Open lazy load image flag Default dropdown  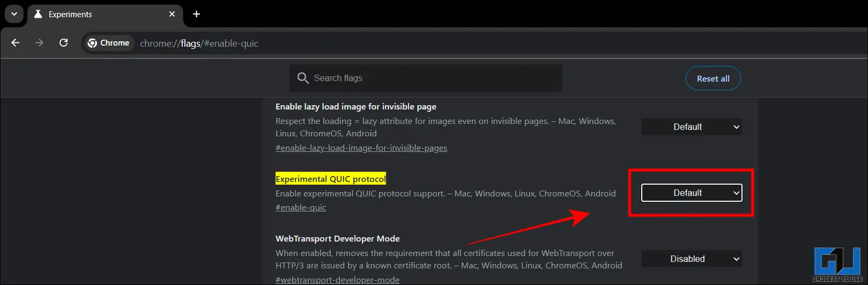click(692, 127)
